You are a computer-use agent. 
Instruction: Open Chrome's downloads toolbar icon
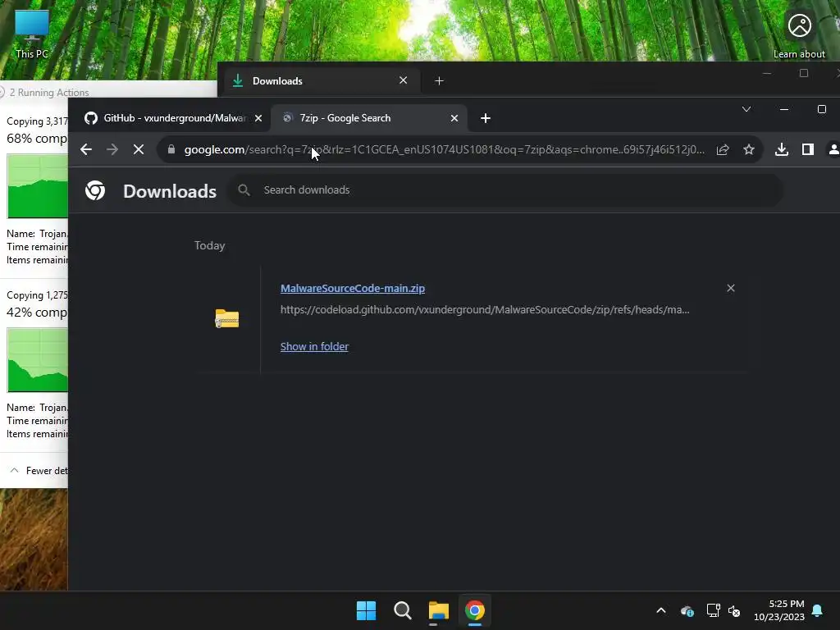pyautogui.click(x=782, y=149)
